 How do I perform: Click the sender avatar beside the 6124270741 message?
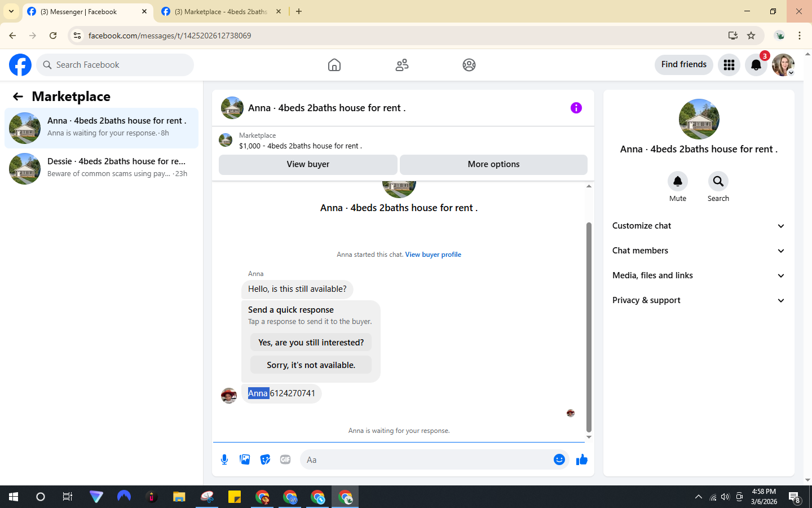229,395
